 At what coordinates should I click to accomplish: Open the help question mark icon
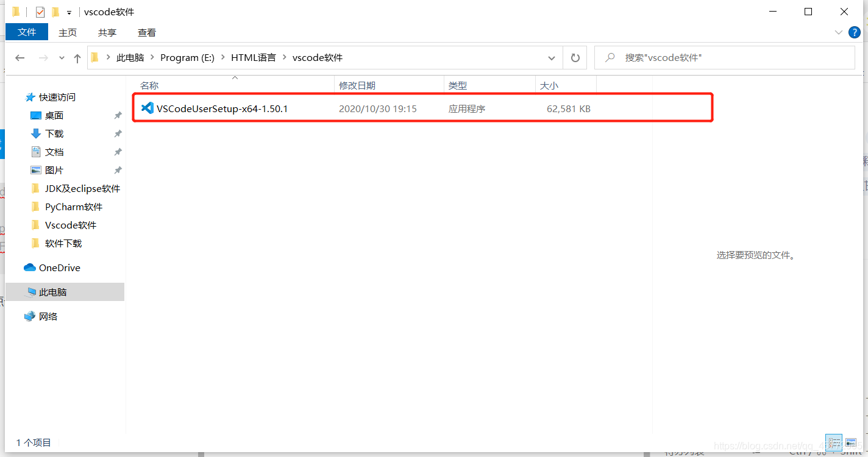tap(855, 32)
